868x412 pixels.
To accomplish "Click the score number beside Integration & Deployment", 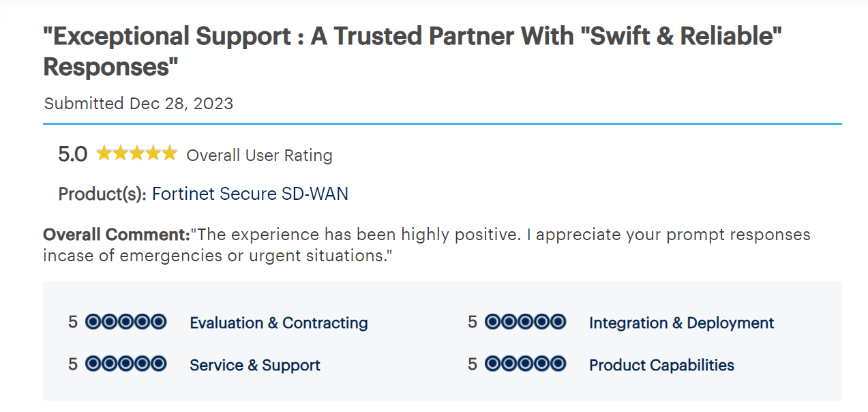I will coord(473,322).
